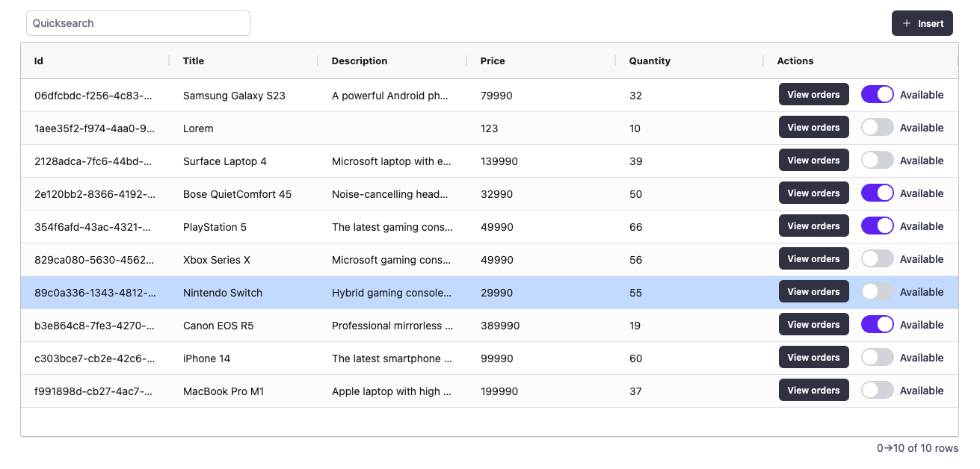The image size is (980, 469).
Task: Disable availability for Samsung Galaxy S23
Action: pos(877,94)
